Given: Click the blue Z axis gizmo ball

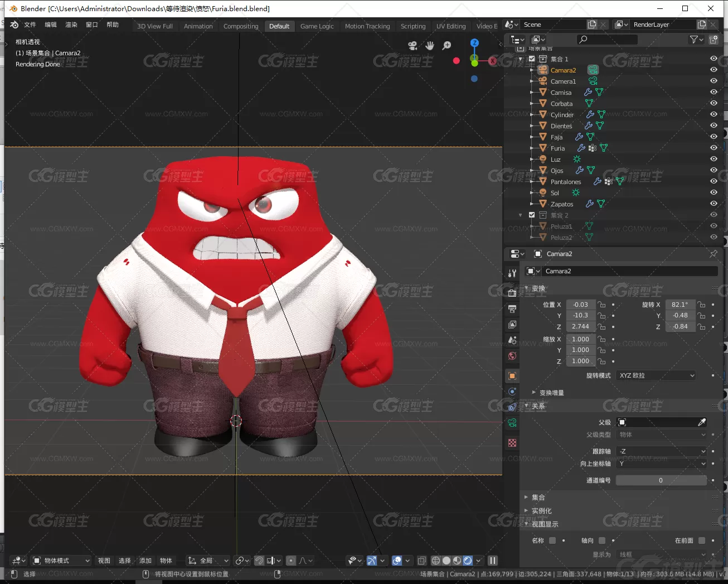Looking at the screenshot, I should [x=474, y=43].
